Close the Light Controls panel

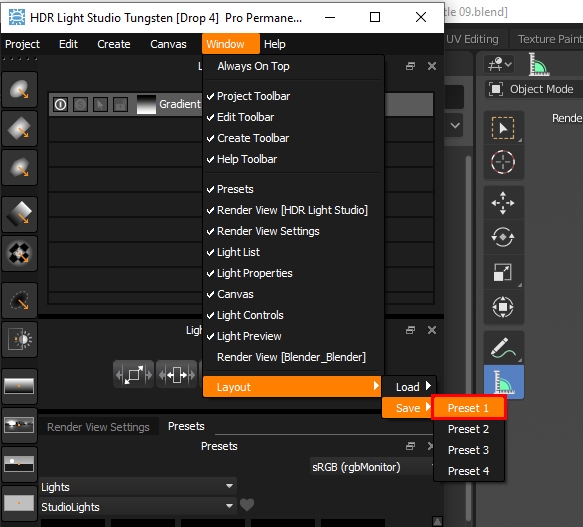(x=432, y=330)
